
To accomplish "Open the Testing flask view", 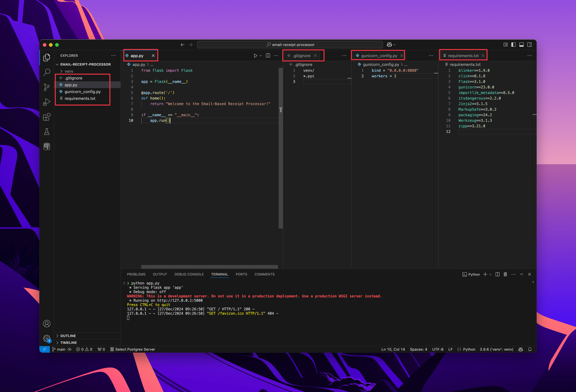I will pos(47,132).
